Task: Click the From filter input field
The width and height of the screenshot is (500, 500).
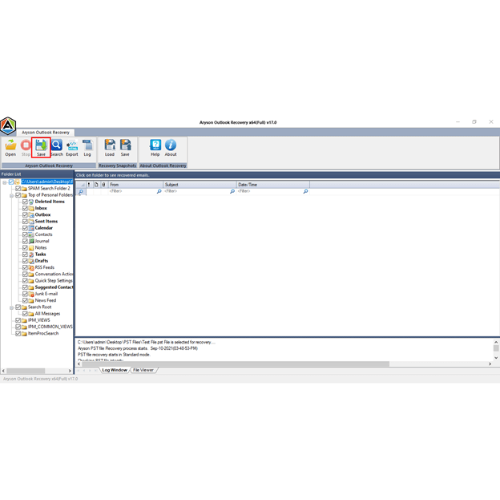Action: click(x=132, y=191)
